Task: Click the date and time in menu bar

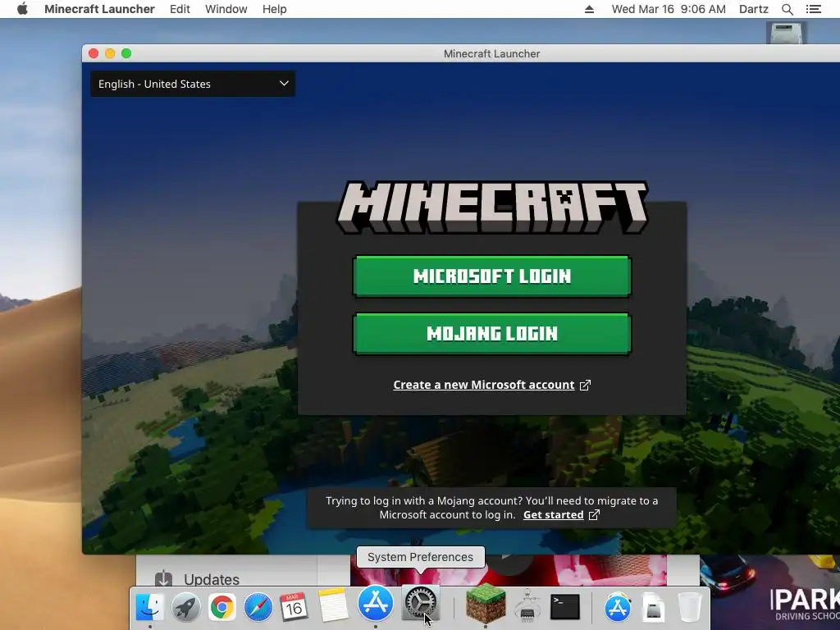Action: point(669,9)
